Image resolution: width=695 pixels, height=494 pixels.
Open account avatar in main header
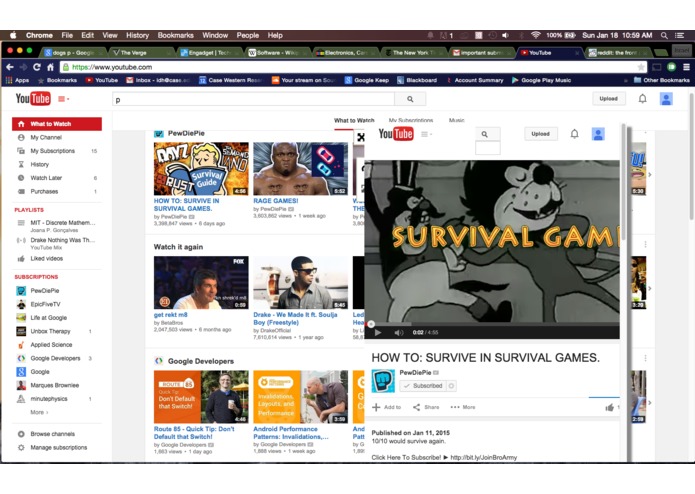[x=666, y=99]
